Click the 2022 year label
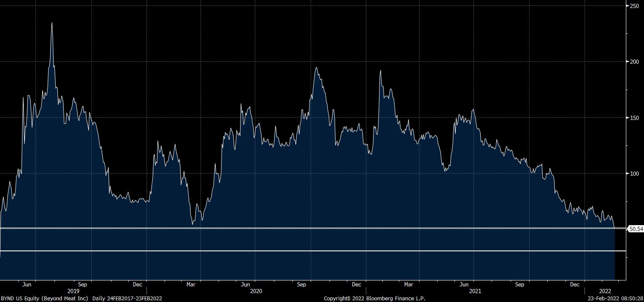This screenshot has width=644, height=302. tap(605, 291)
